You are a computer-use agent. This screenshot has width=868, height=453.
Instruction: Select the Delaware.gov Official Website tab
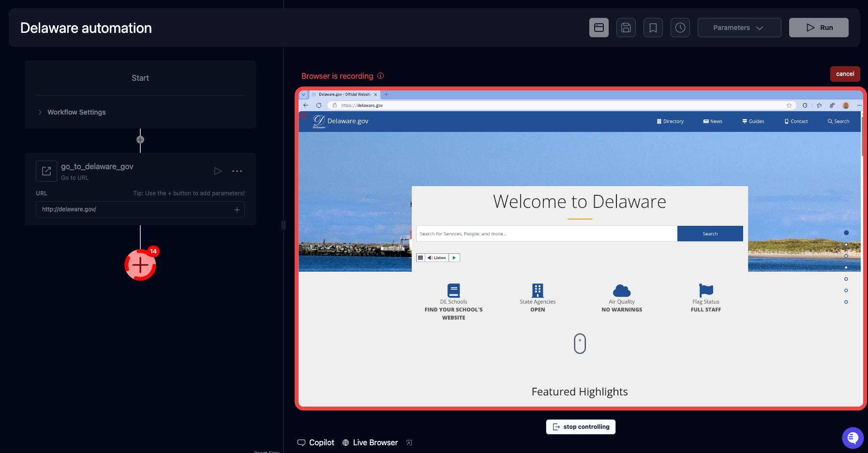[x=344, y=95]
